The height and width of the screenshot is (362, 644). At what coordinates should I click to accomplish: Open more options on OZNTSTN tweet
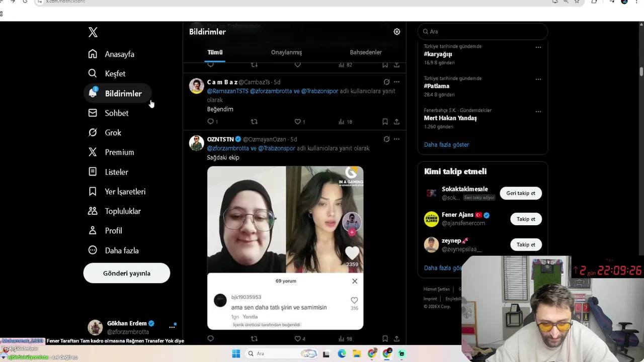pos(396,139)
